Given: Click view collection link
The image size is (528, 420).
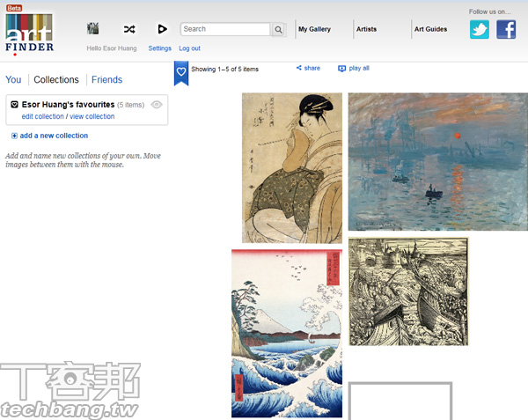Looking at the screenshot, I should 92,116.
